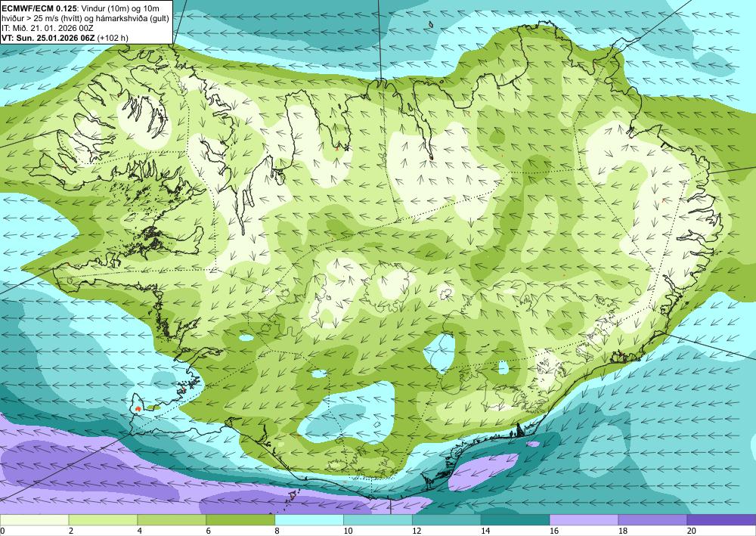
Task: Click the "VT: Sun. 25.01.2026 06Z" valid time
Action: (x=48, y=38)
